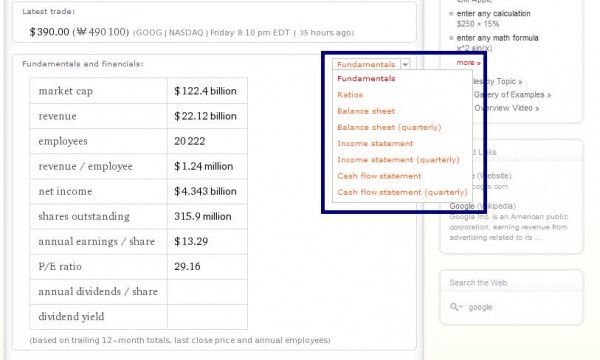Select Cash flow statement option
This screenshot has width=600, height=360.
tap(379, 176)
